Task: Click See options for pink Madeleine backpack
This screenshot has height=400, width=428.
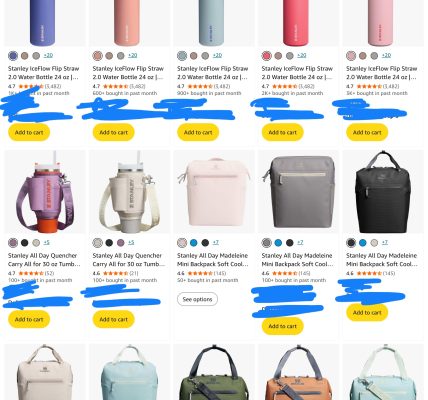Action: tap(197, 299)
